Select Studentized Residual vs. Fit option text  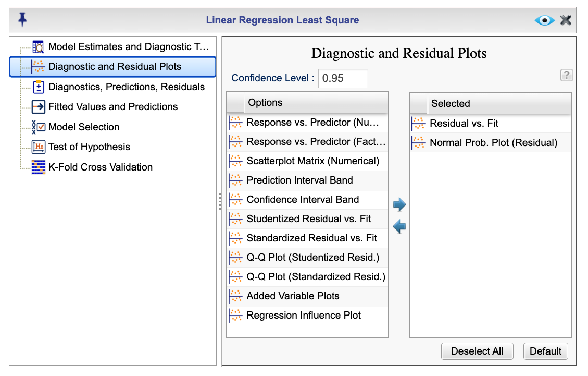coord(309,219)
